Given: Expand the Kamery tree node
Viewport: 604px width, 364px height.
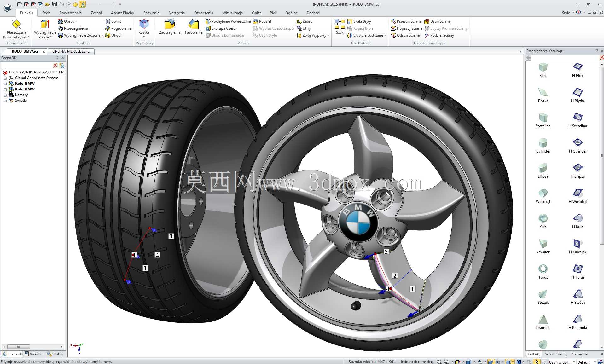Looking at the screenshot, I should 5,95.
